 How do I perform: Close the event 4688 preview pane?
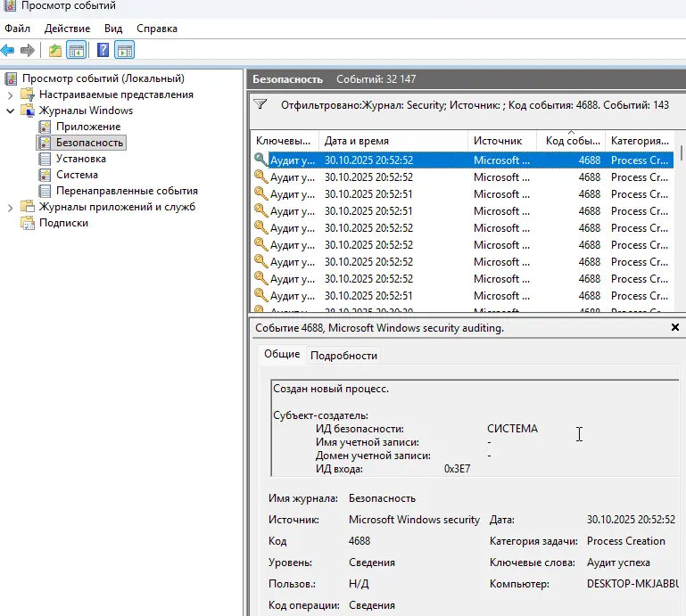point(675,328)
